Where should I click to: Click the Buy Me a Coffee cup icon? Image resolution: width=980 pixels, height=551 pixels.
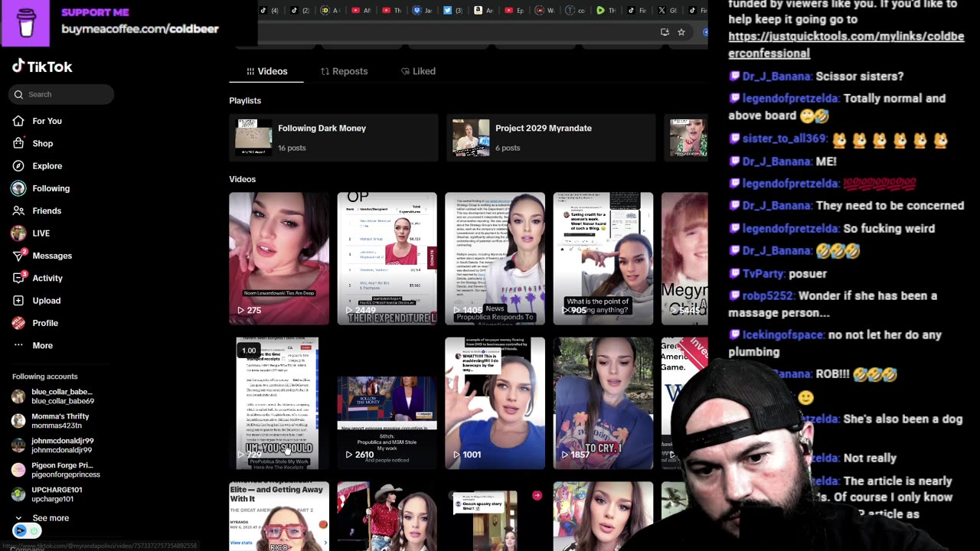pyautogui.click(x=26, y=22)
